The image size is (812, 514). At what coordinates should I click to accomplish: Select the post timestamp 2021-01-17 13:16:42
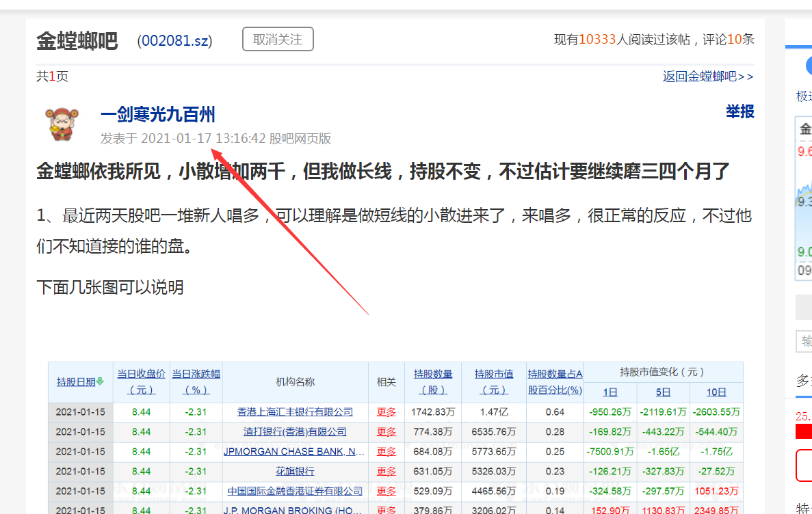coord(203,139)
